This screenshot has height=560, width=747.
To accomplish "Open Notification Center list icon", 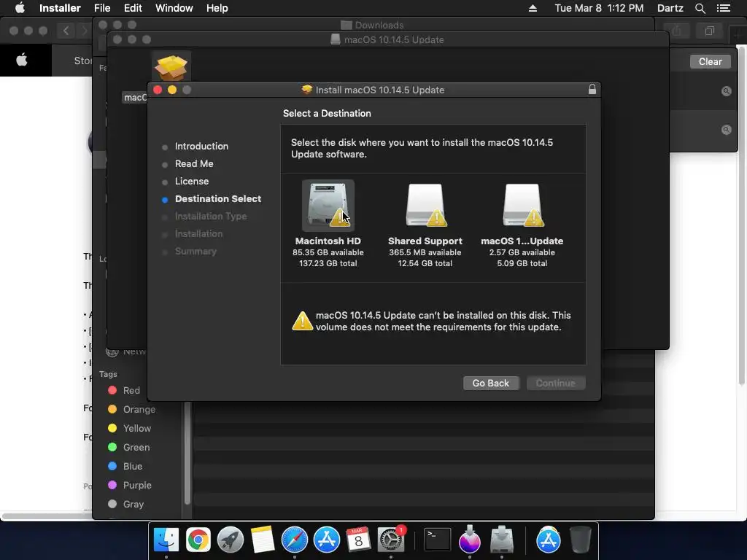I will click(x=723, y=8).
